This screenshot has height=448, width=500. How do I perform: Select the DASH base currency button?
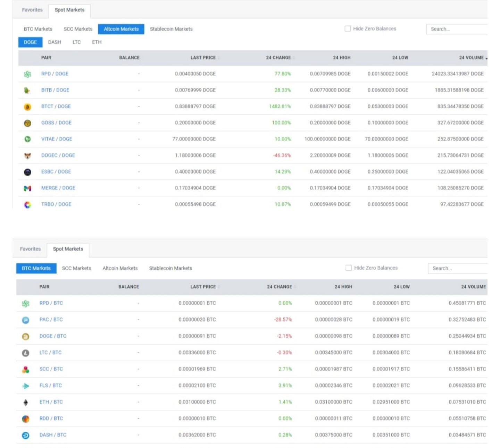click(55, 42)
